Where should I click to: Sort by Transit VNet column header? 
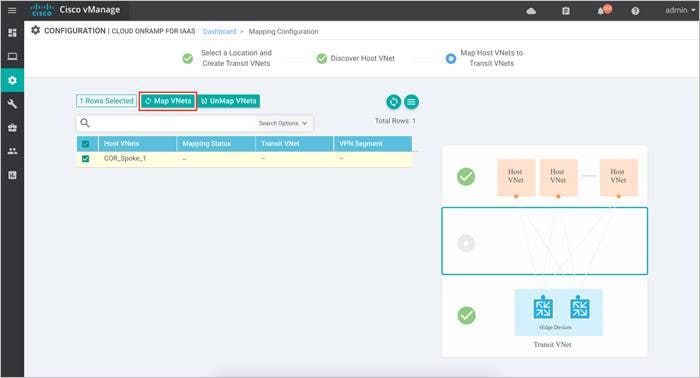[x=295, y=144]
